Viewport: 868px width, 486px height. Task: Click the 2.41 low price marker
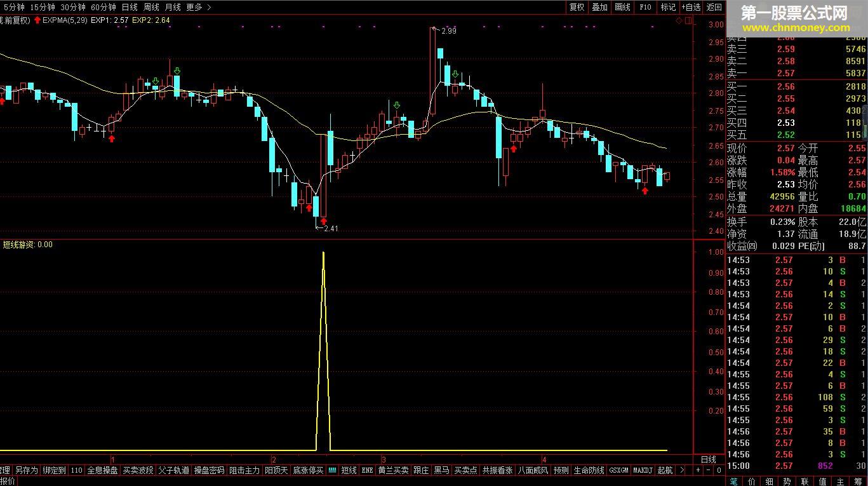331,229
